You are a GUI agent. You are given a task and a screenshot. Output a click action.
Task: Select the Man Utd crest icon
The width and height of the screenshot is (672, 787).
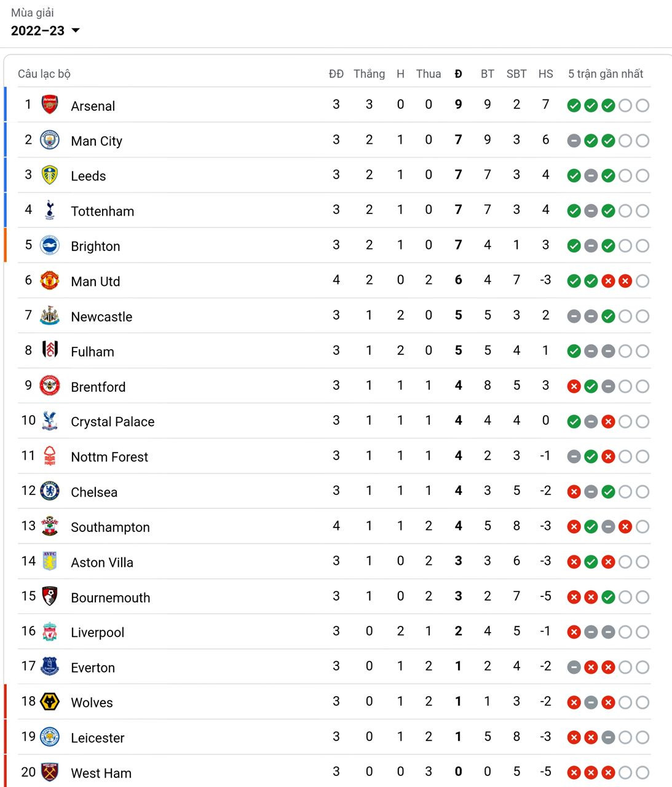tap(50, 280)
